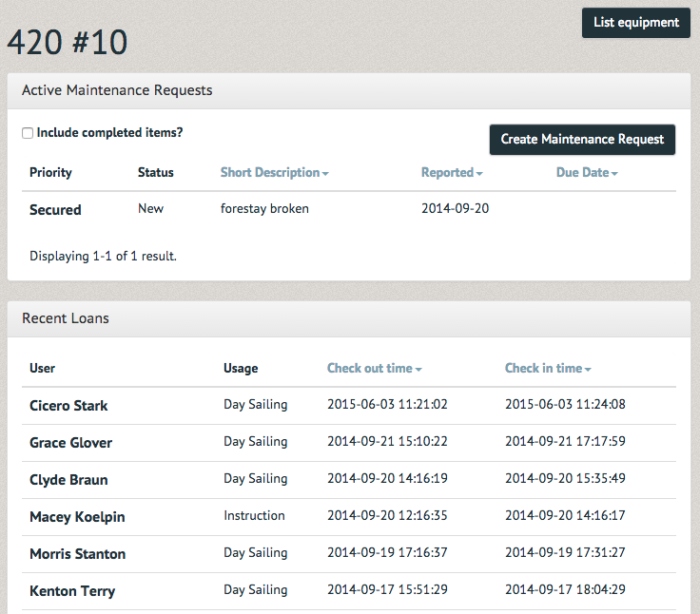Click the reported date 2014-09-20

(x=455, y=208)
